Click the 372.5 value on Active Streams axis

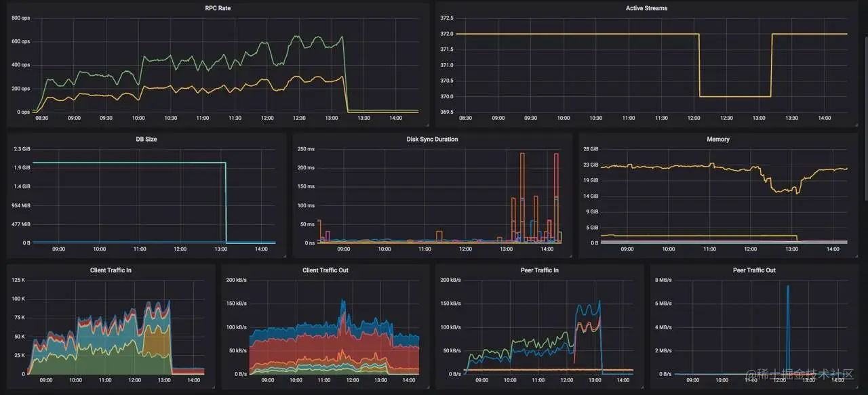447,18
